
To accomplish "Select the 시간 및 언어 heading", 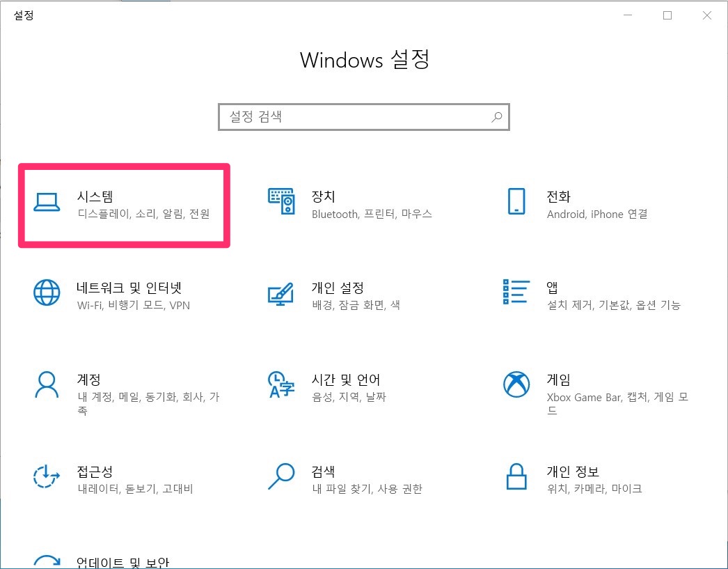I will point(346,380).
